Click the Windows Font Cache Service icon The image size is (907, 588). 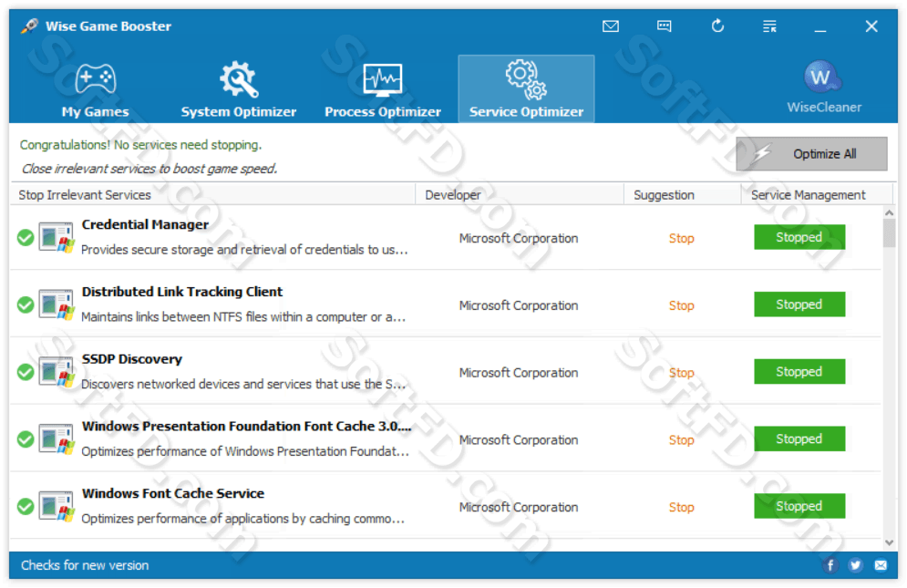tap(57, 506)
